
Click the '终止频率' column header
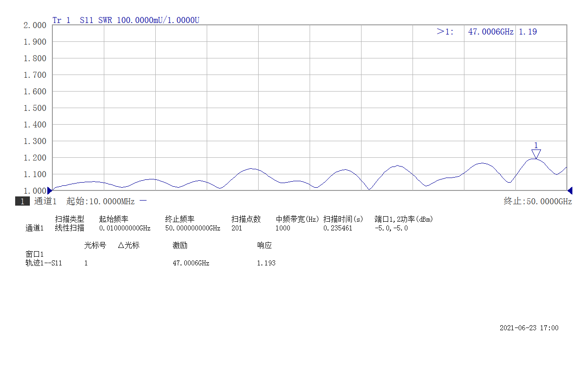pos(180,219)
